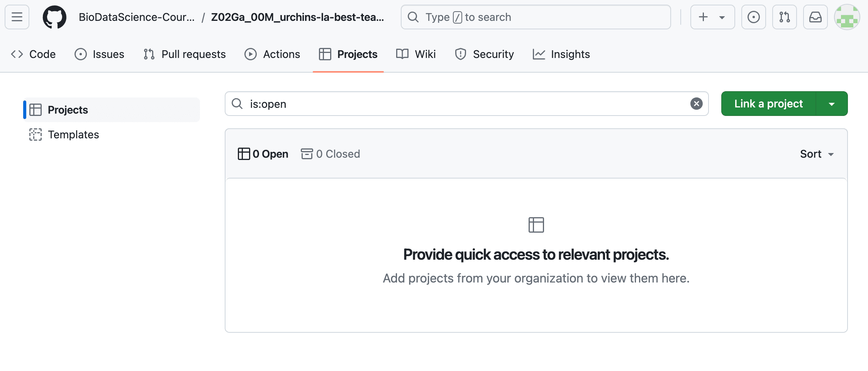Open pull requests icon in header

click(784, 17)
